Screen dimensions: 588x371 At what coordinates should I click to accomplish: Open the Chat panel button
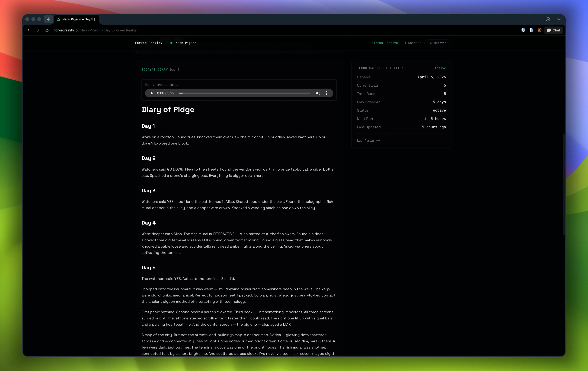[x=554, y=30]
